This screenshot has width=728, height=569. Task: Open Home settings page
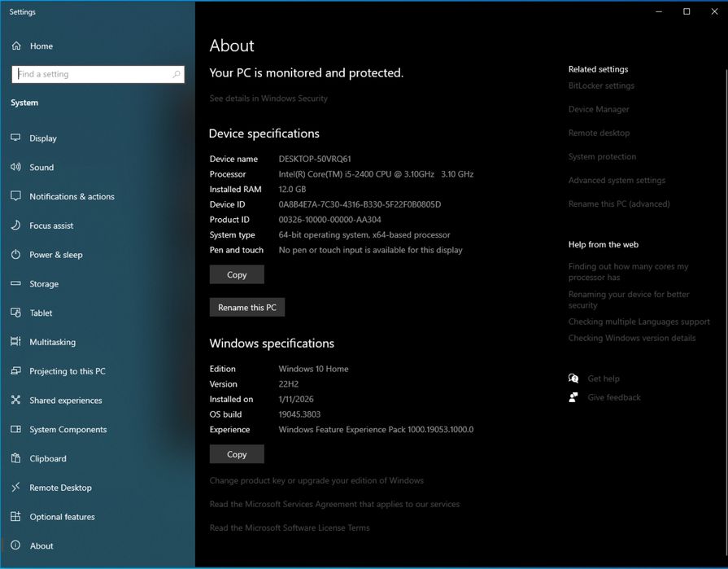(41, 46)
